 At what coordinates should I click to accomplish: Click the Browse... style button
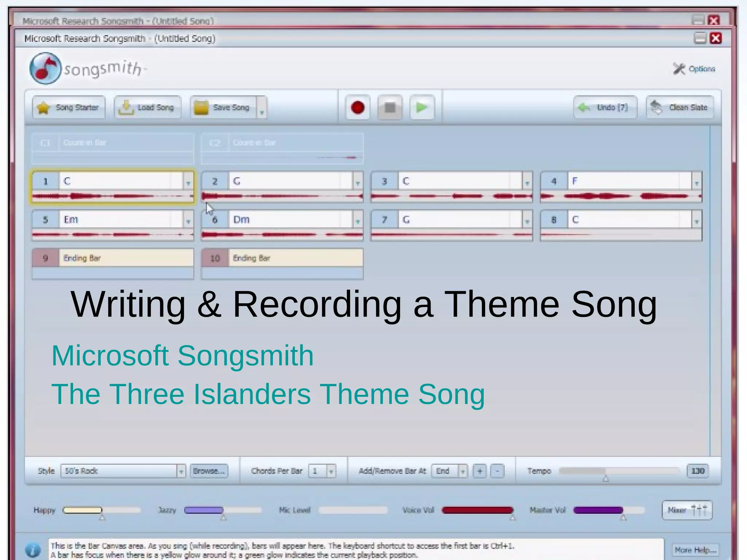click(x=209, y=471)
